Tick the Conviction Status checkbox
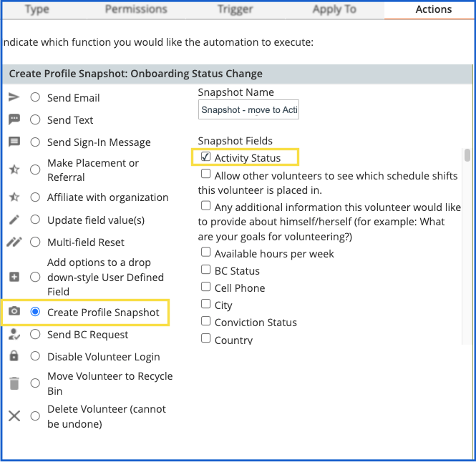 click(205, 322)
